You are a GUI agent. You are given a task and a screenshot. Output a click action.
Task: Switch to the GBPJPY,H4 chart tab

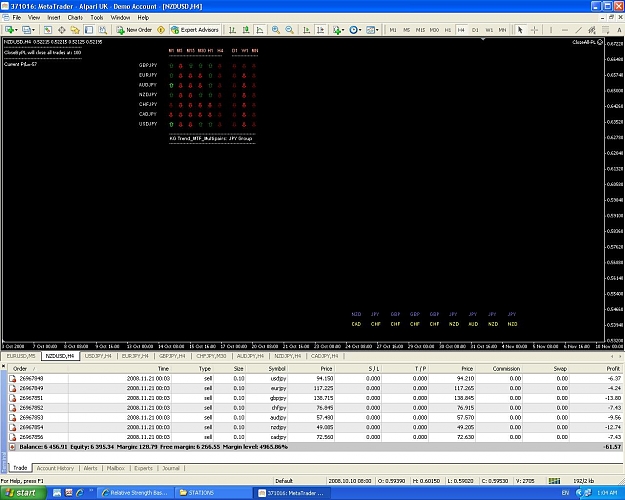click(172, 356)
